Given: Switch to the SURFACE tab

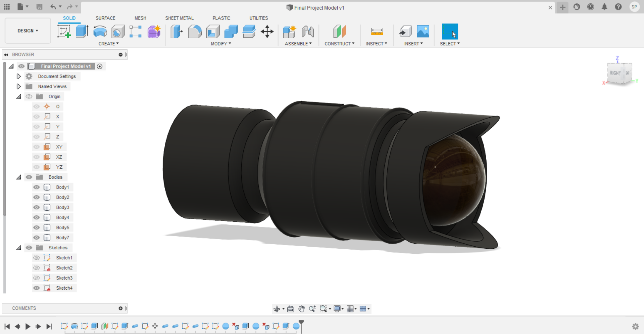Looking at the screenshot, I should [105, 18].
